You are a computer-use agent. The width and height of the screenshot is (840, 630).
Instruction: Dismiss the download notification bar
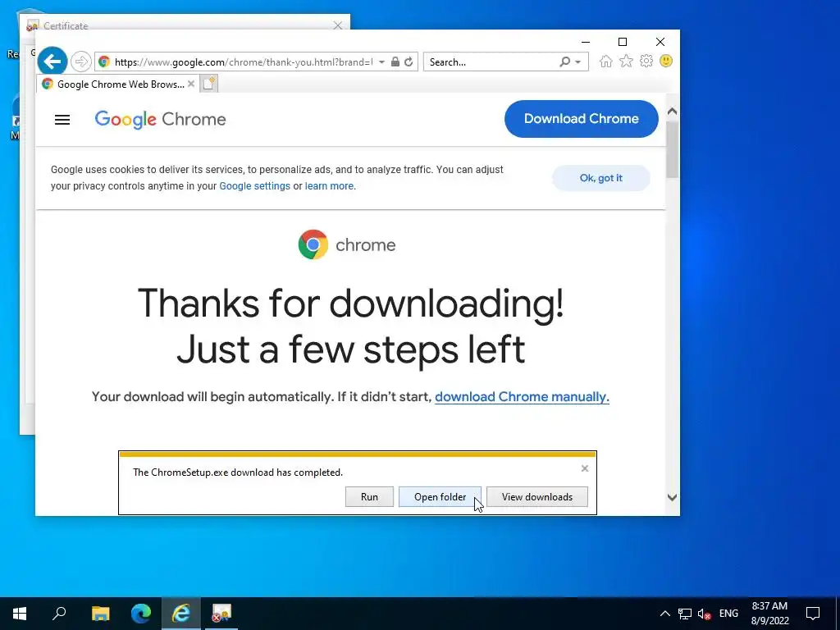[584, 468]
